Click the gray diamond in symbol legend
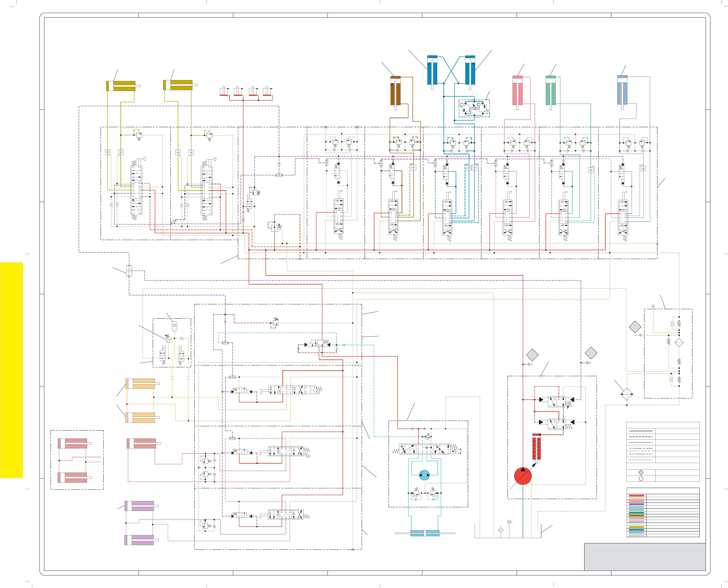728x588 pixels. tap(641, 472)
